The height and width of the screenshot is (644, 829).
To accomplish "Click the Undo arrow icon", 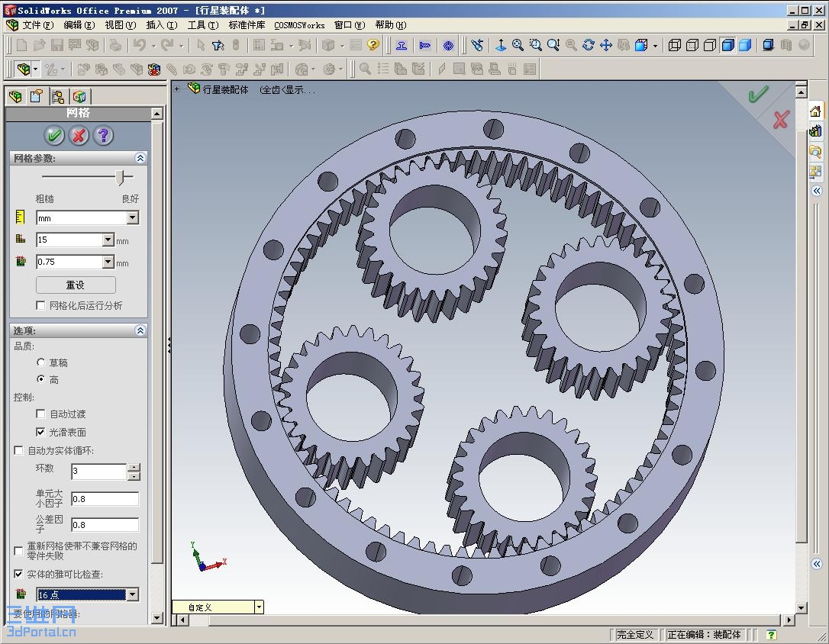I will click(x=140, y=46).
